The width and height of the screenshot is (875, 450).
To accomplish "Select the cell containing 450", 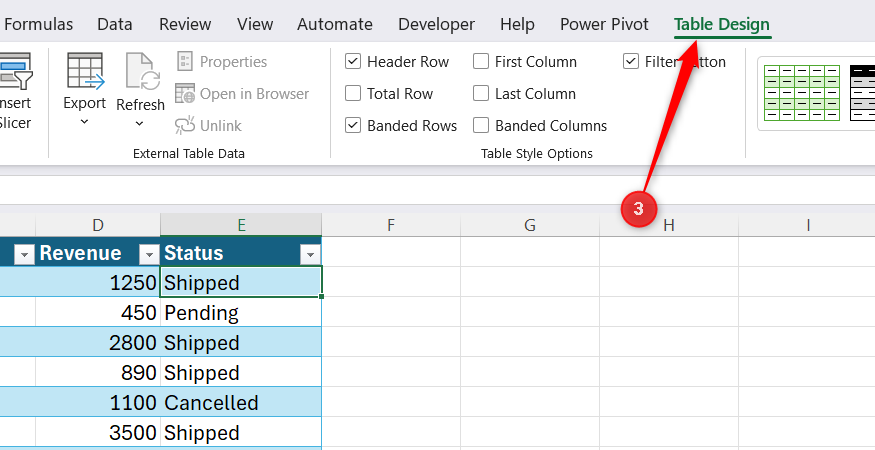I will pyautogui.click(x=98, y=312).
